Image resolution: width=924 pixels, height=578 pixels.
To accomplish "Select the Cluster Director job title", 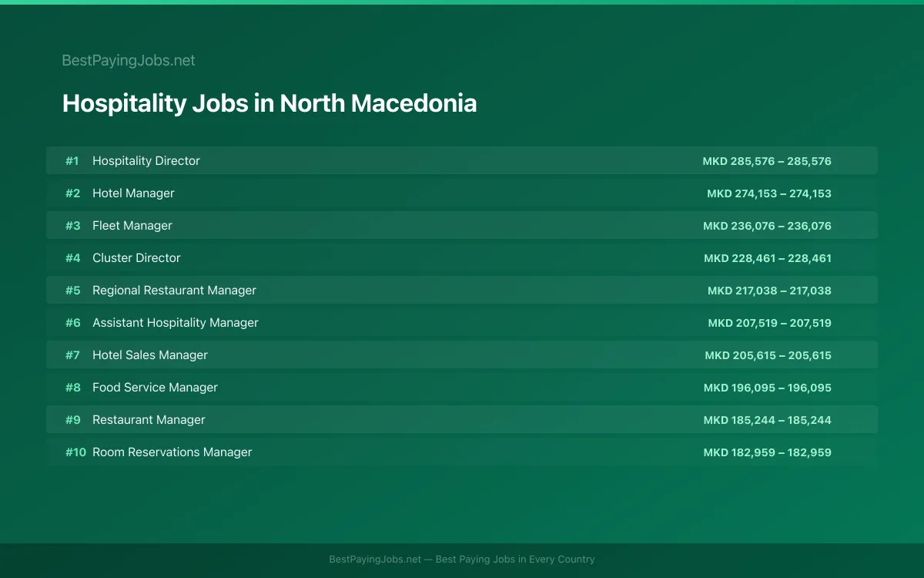I will 136,257.
